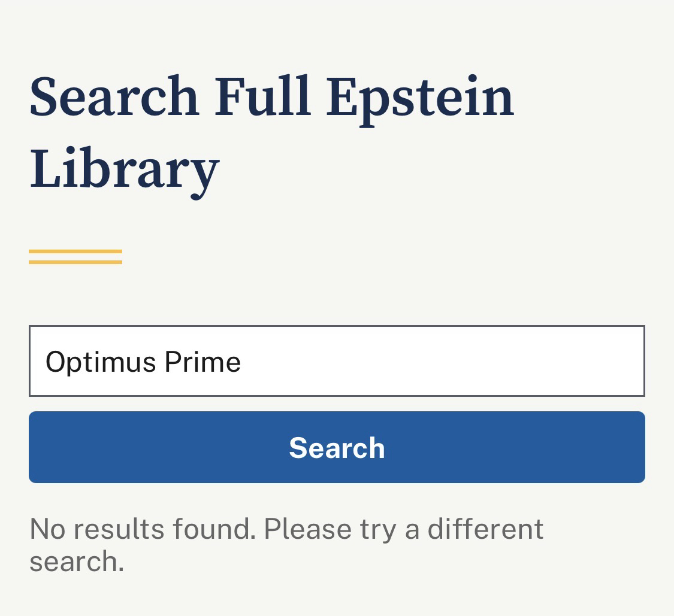
Task: Focus the search text input field
Action: pos(337,361)
